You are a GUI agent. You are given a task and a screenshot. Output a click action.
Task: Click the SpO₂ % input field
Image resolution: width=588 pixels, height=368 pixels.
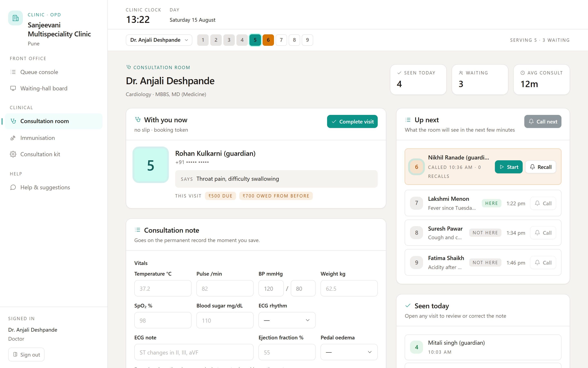[163, 320]
